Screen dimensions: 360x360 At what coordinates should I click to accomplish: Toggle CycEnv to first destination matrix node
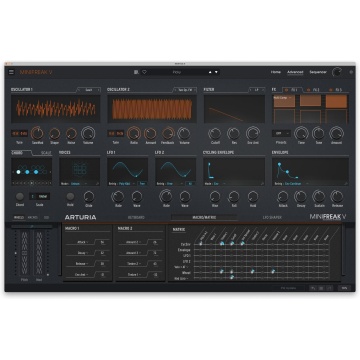201,244
